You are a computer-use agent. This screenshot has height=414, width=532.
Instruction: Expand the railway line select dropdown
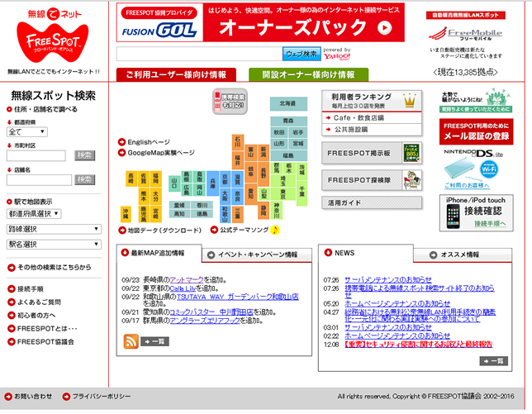click(x=54, y=229)
